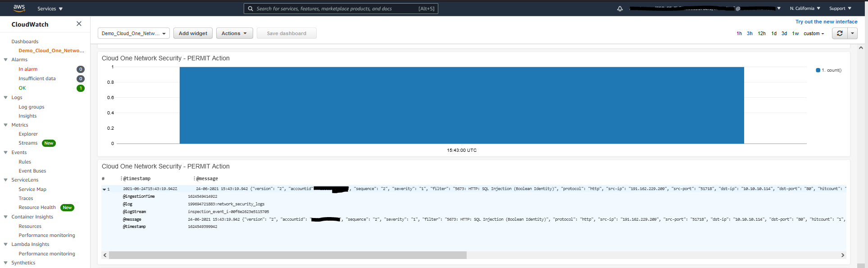
Task: Click the @timestamp column handle
Action: pos(122,179)
